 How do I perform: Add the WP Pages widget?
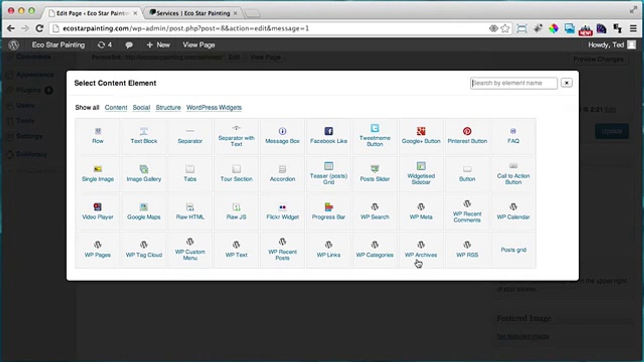pyautogui.click(x=98, y=250)
